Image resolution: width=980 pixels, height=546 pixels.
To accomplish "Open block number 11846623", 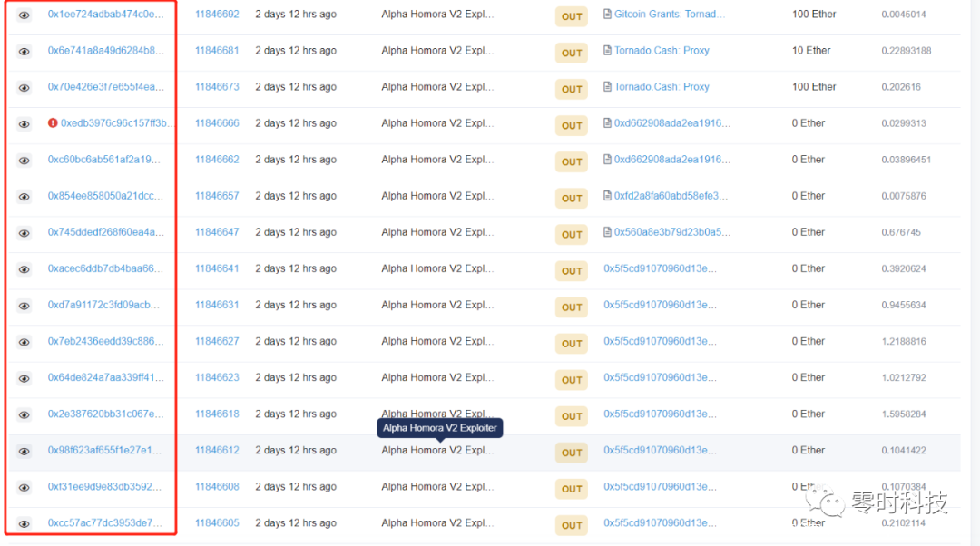I will pyautogui.click(x=217, y=377).
